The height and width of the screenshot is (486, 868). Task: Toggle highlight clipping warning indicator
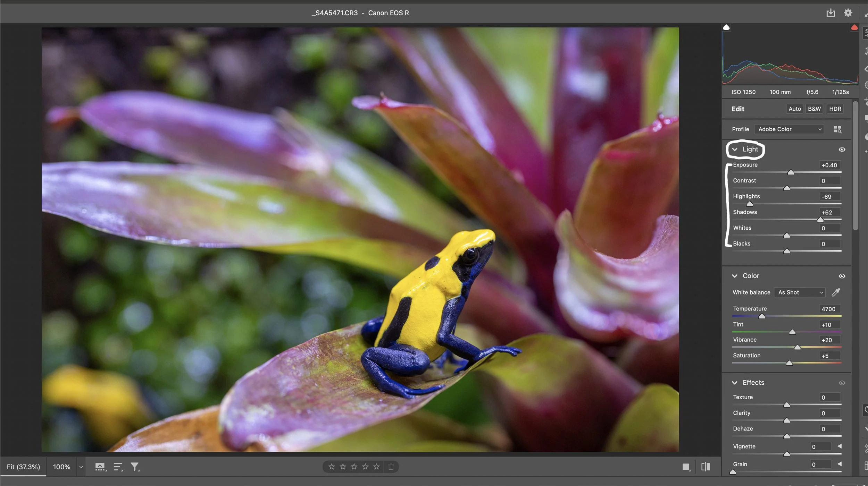point(854,27)
